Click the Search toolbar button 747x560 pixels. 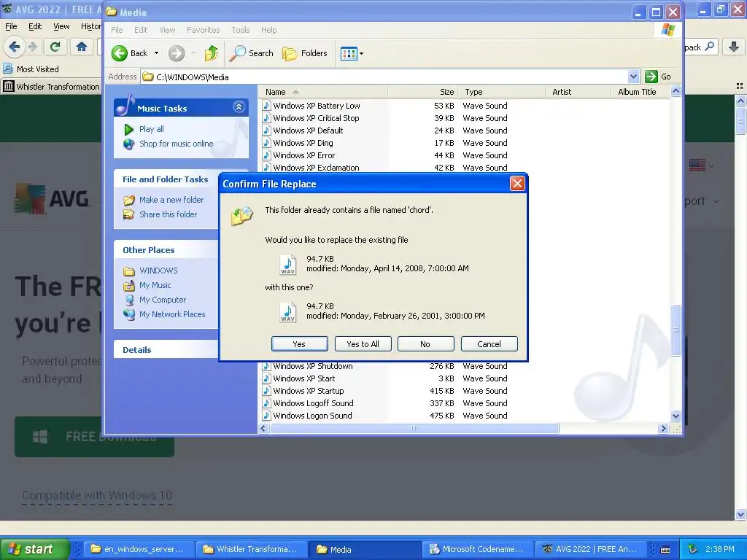tap(252, 53)
